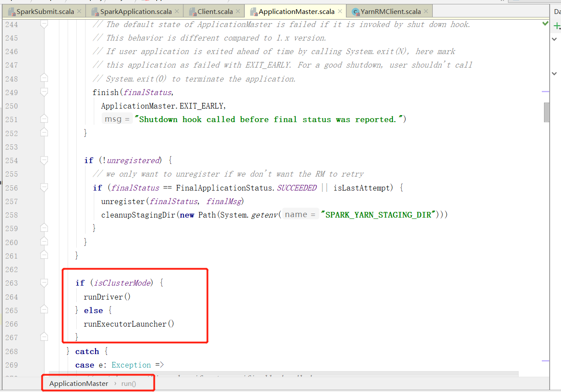Click the "Shutdown hook called" string literal
The height and width of the screenshot is (392, 561).
(x=270, y=119)
